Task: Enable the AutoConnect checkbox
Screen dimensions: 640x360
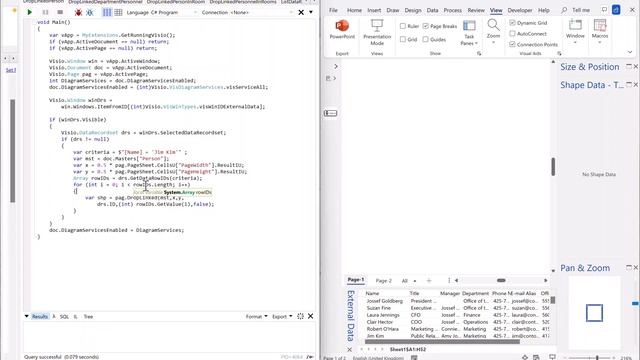Action: pos(512,33)
